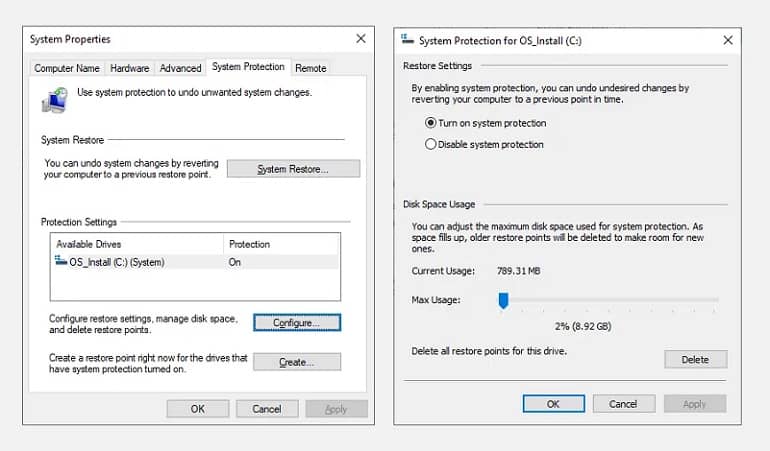Click Cancel in System Protection dialog
The image size is (770, 451).
[x=624, y=404]
